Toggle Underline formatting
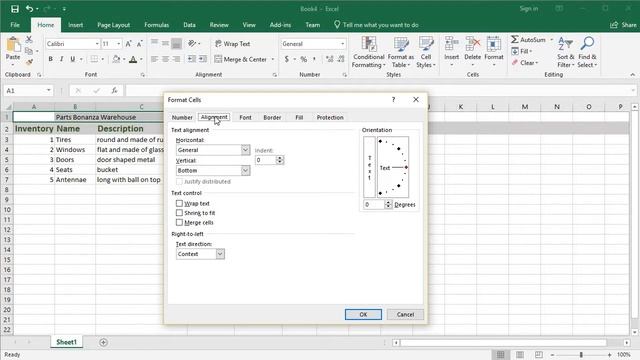The width and height of the screenshot is (640, 360). click(x=73, y=59)
